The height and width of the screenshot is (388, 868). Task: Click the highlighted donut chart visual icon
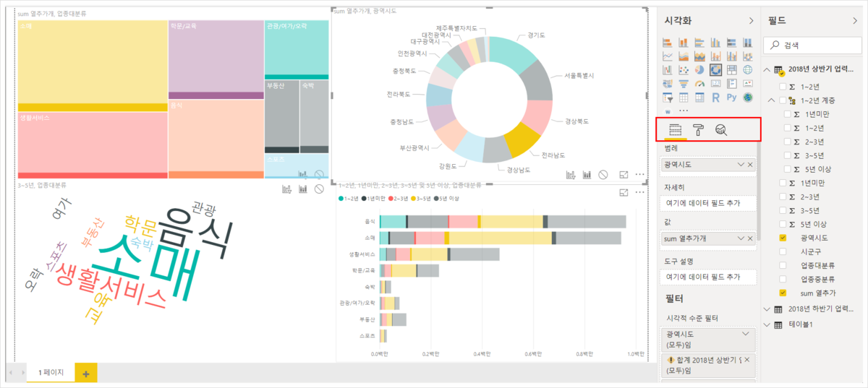715,69
